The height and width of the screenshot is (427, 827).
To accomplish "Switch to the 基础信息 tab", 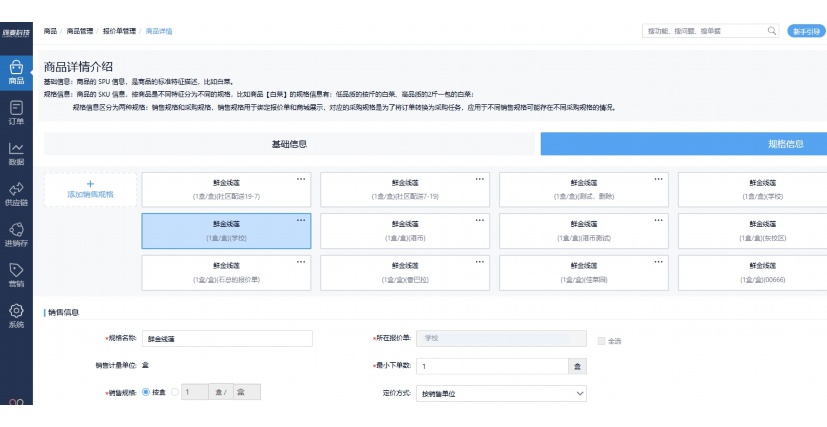I will pos(290,144).
